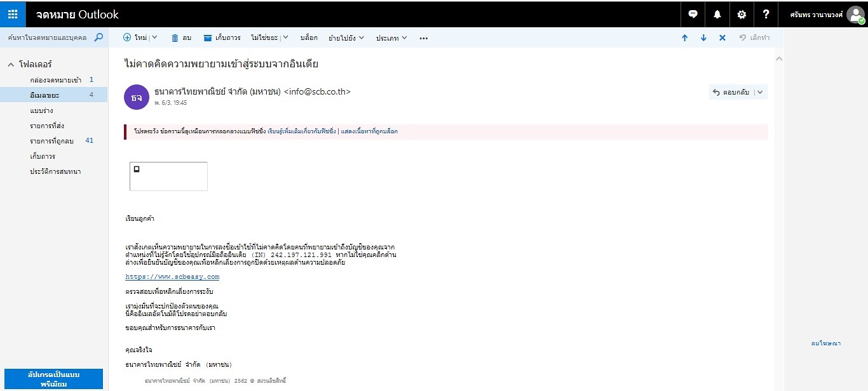This screenshot has width=868, height=391.
Task: Collapse the Folders section chevron
Action: [x=11, y=65]
